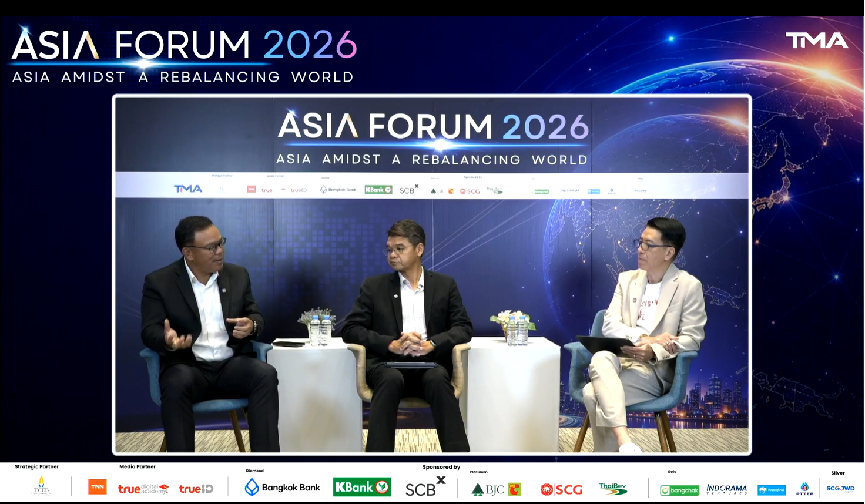The height and width of the screenshot is (504, 865).
Task: Click the blue Krungthai logo
Action: click(x=772, y=490)
